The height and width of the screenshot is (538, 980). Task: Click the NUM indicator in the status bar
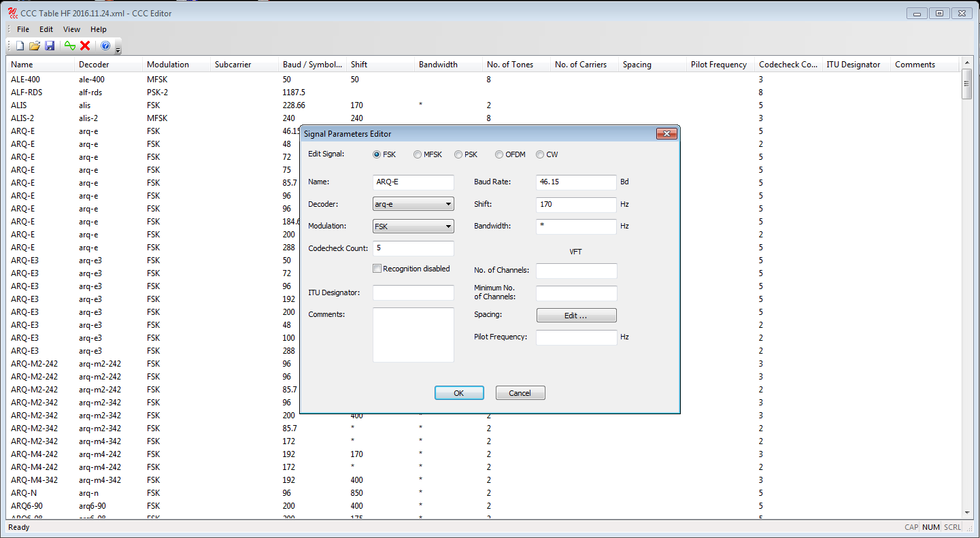pos(931,527)
